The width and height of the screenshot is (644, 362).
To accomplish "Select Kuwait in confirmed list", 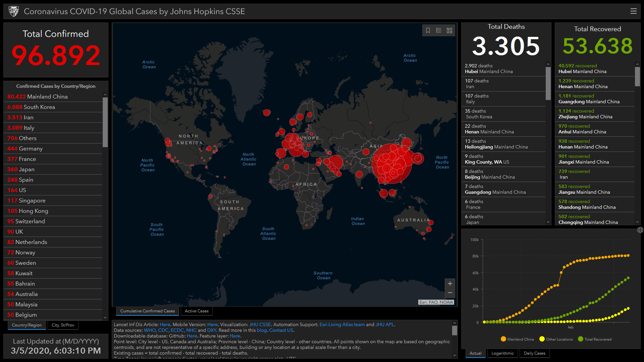I will [53, 273].
